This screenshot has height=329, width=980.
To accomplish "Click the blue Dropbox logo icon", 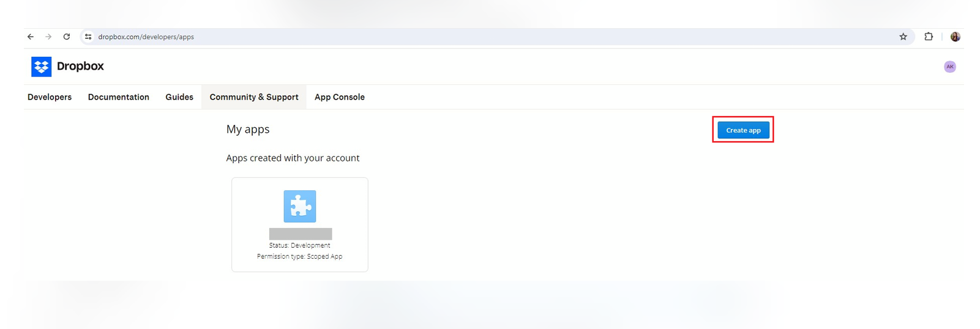I will (x=42, y=67).
